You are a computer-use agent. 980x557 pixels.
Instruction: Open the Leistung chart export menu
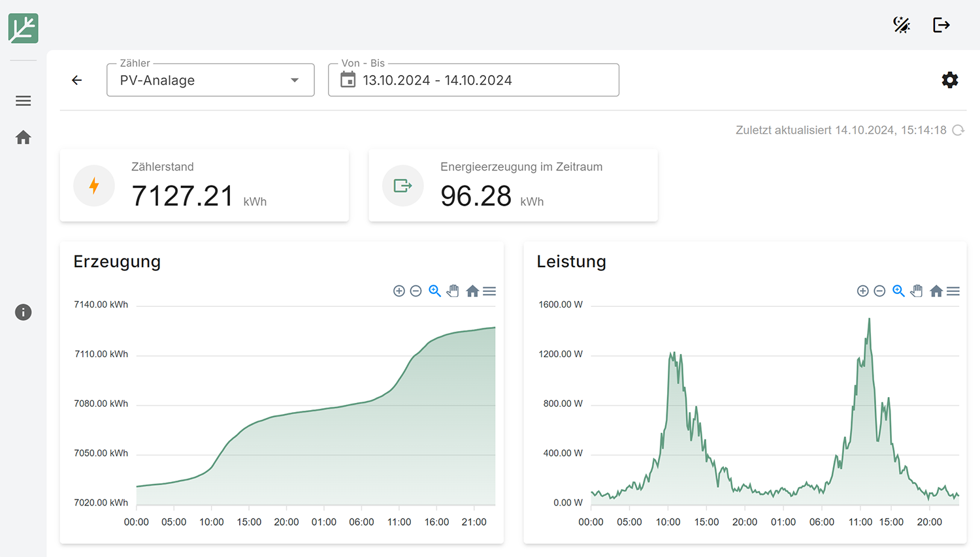coord(953,291)
